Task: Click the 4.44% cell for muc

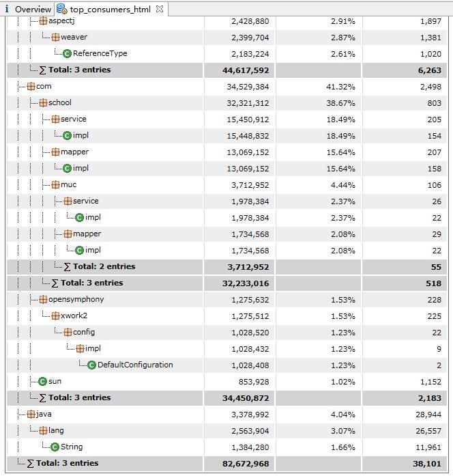Action: click(x=343, y=185)
